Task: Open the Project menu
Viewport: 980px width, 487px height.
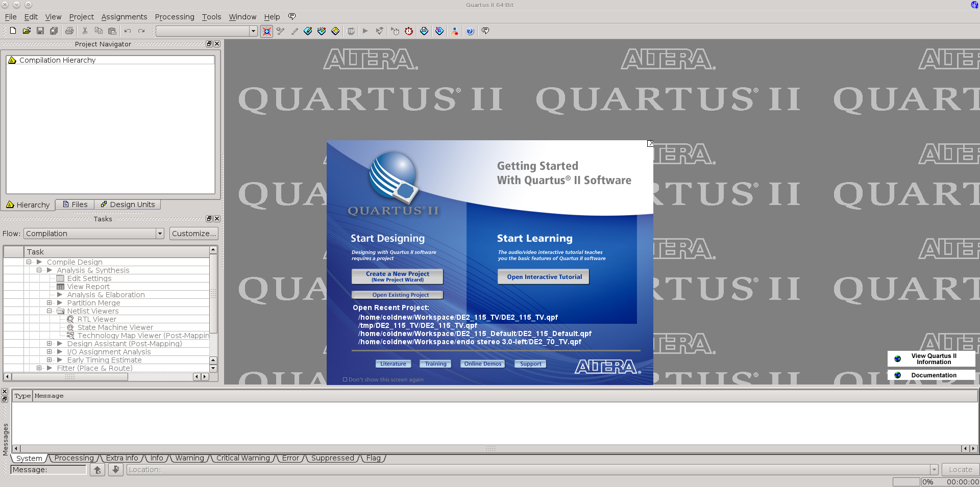Action: coord(82,17)
